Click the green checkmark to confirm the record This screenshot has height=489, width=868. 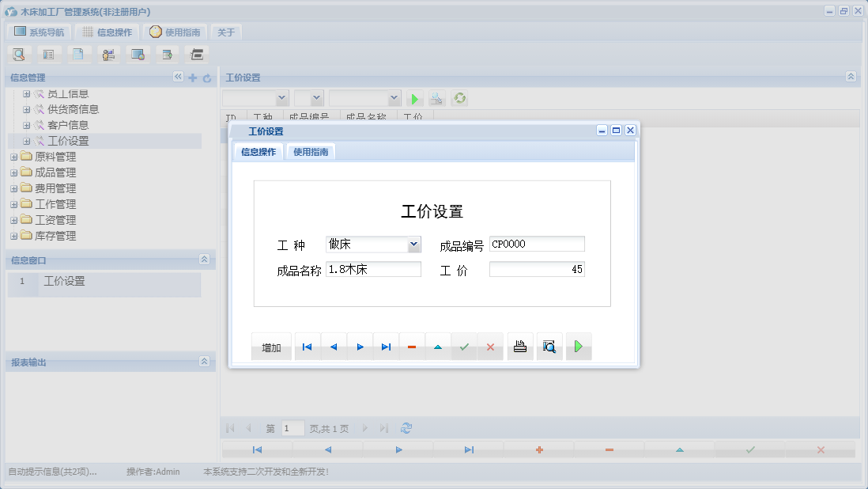pyautogui.click(x=464, y=346)
